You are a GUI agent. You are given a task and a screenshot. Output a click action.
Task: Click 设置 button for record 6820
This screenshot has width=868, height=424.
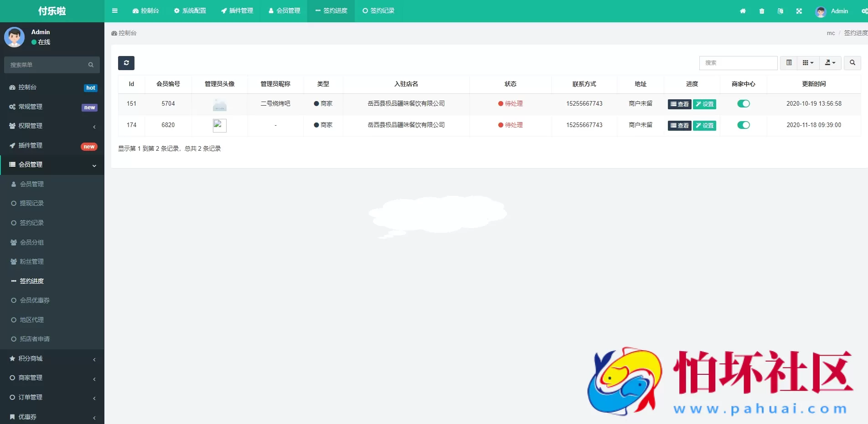coord(704,125)
